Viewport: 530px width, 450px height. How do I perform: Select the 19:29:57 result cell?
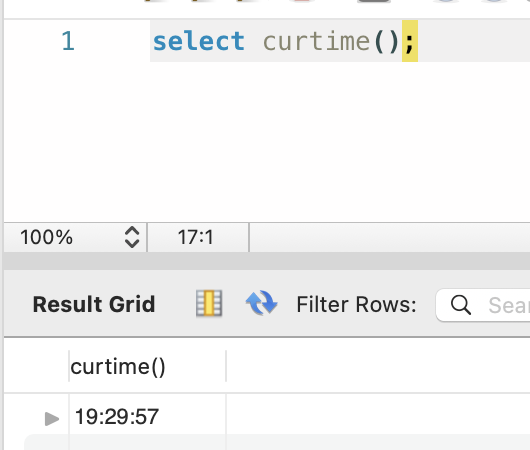[x=147, y=417]
